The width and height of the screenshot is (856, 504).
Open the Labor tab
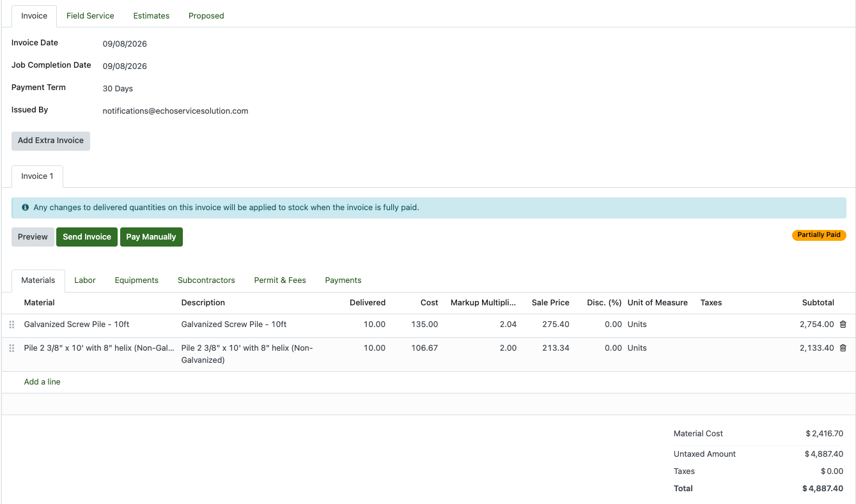85,280
